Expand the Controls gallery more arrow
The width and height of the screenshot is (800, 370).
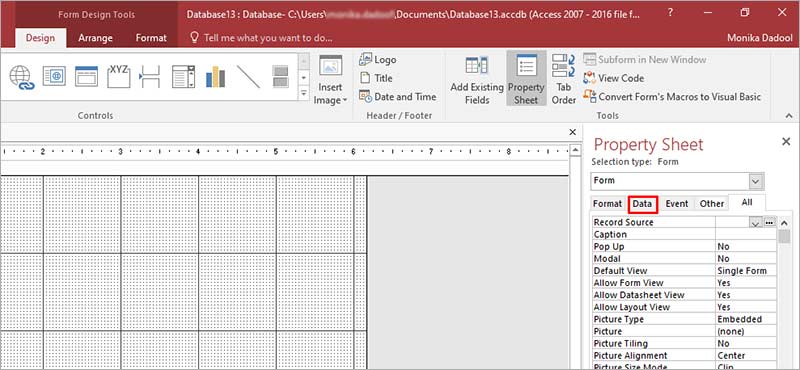[x=304, y=93]
